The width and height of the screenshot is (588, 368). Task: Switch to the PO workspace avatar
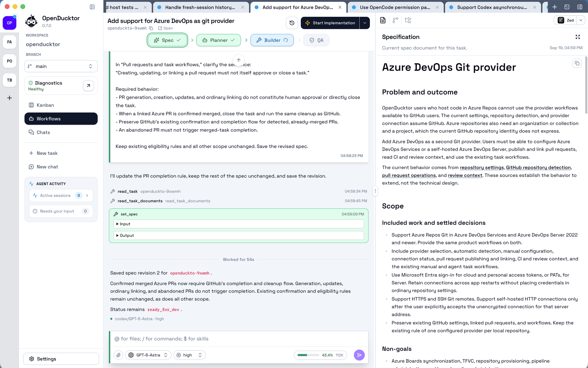click(9, 61)
